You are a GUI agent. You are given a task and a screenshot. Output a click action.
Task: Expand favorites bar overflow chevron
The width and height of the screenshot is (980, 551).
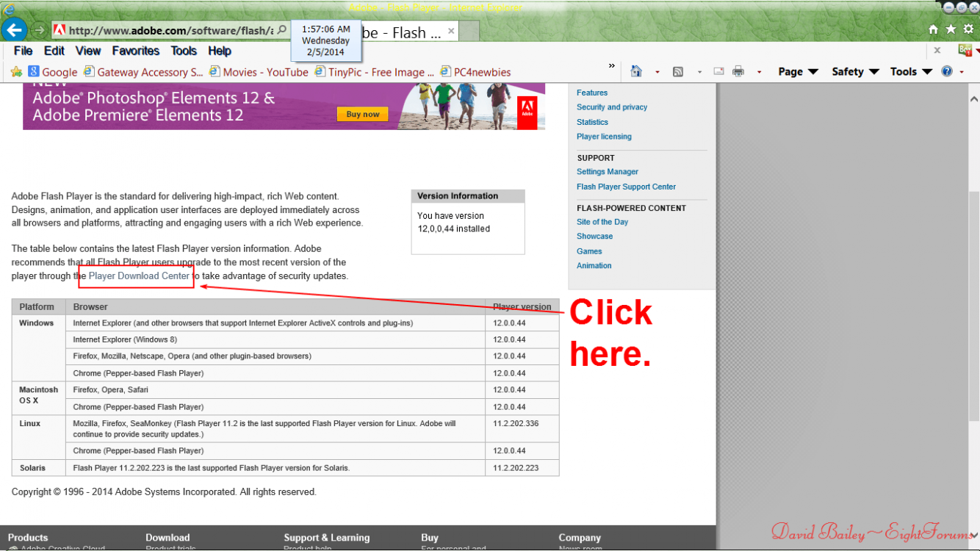(612, 66)
